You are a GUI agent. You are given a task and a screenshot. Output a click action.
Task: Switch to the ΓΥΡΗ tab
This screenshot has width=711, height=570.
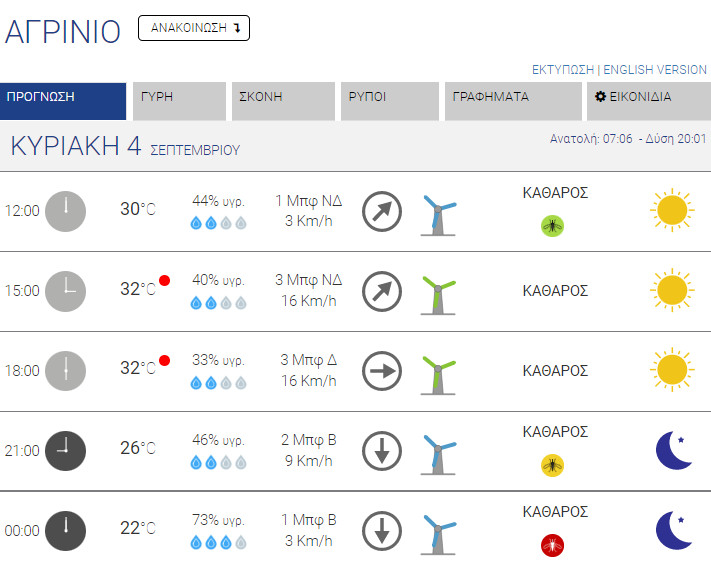coord(179,101)
